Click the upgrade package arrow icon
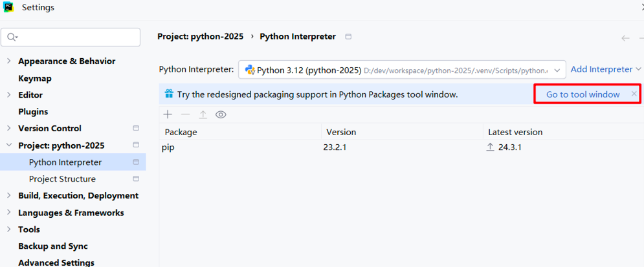644x267 pixels. click(203, 114)
